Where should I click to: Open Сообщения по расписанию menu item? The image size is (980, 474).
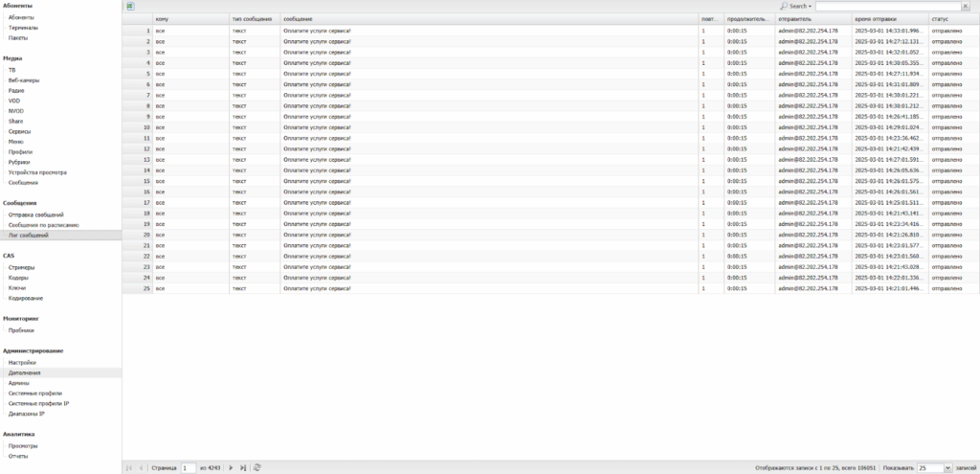point(43,224)
